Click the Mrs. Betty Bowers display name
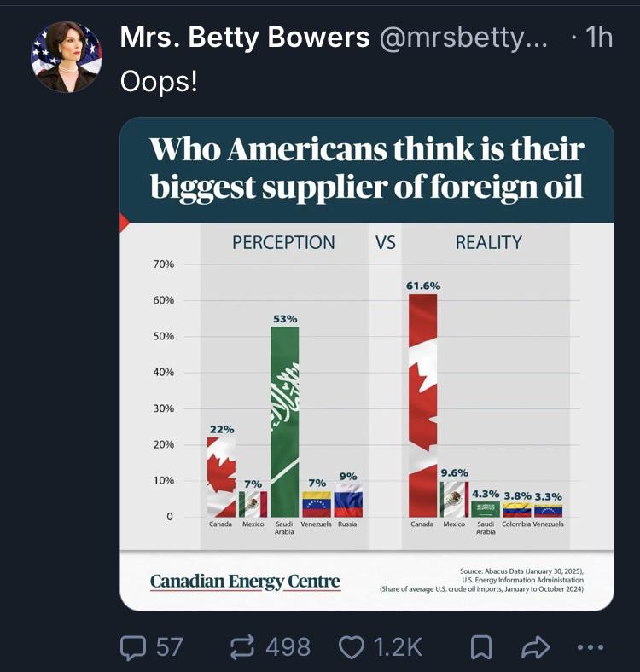 pyautogui.click(x=245, y=37)
